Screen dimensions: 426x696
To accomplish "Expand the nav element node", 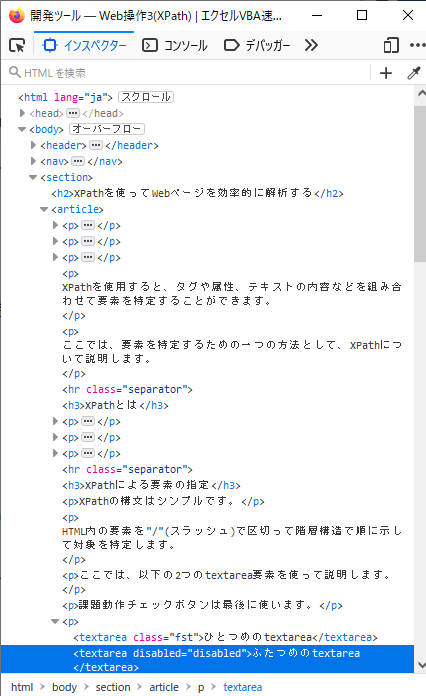I will (33, 161).
